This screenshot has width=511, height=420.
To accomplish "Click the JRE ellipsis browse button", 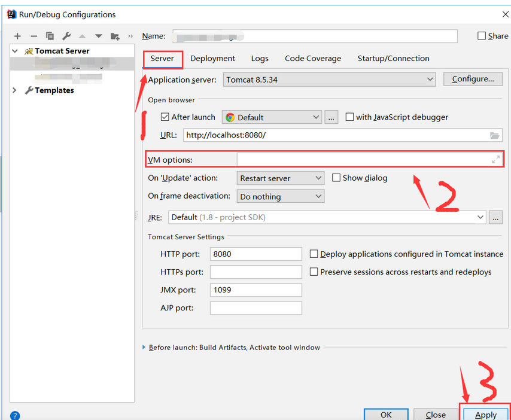I will coord(495,217).
